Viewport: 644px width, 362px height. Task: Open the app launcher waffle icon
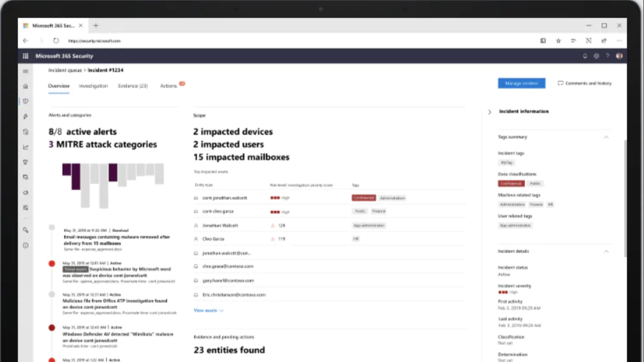coord(26,56)
